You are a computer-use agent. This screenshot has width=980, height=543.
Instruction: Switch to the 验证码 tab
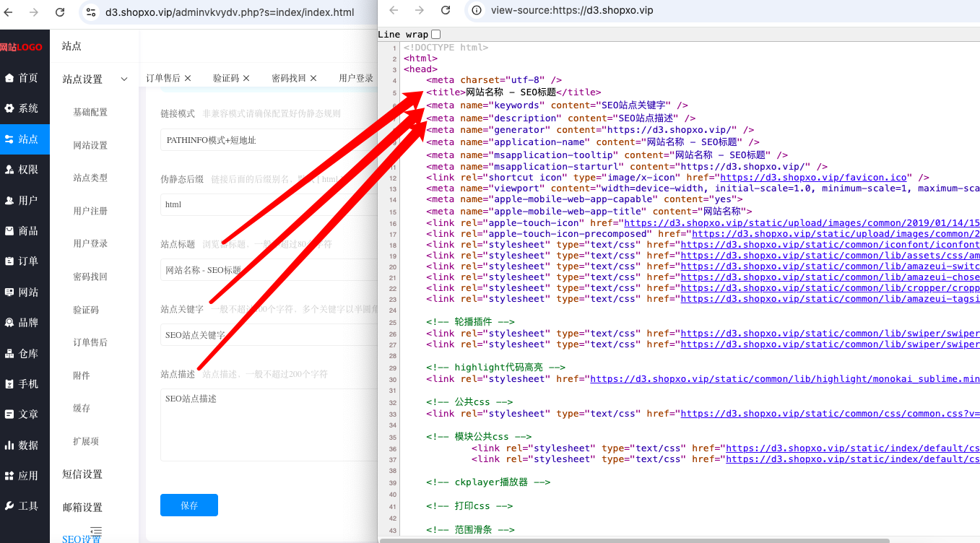(226, 78)
